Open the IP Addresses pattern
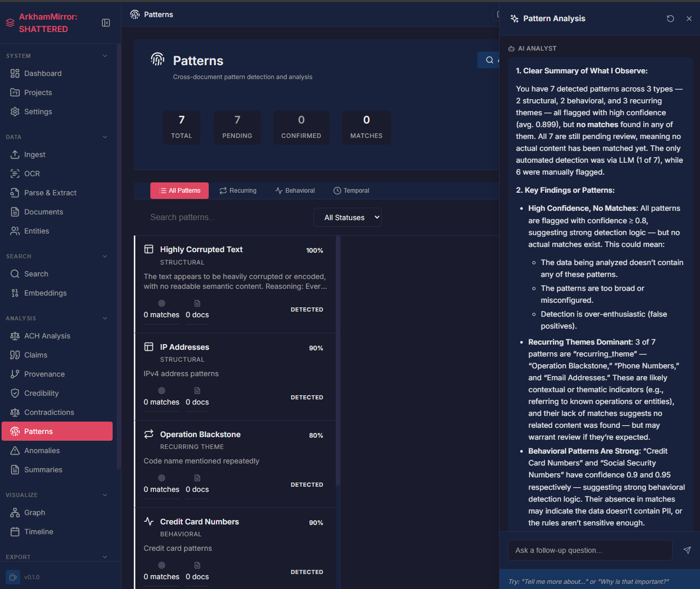700x589 pixels. (235, 377)
